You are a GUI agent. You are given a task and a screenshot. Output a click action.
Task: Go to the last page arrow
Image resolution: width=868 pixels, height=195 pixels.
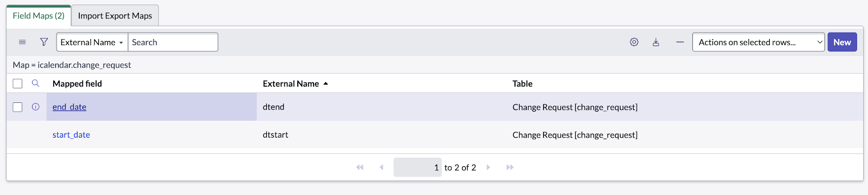click(510, 167)
